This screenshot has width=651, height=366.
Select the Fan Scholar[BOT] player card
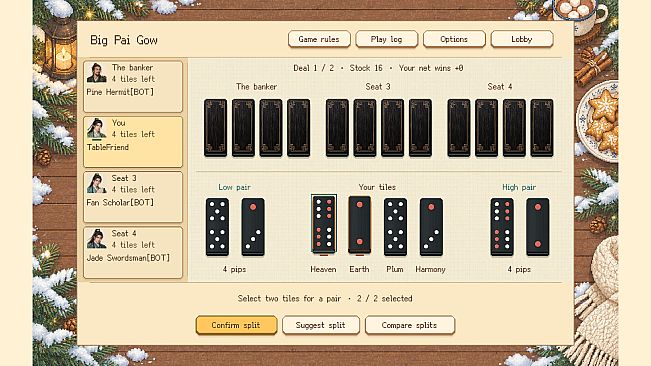133,197
